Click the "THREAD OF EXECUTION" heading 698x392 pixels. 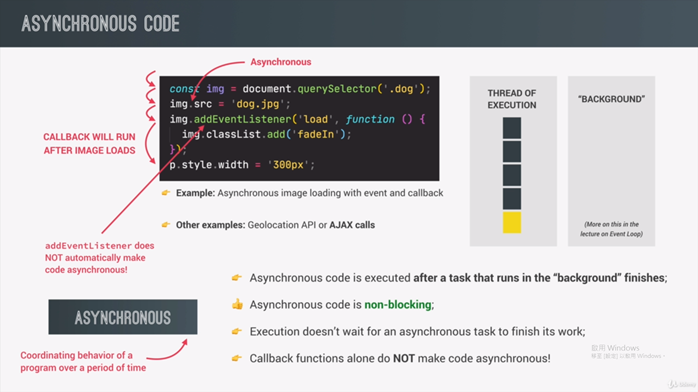(x=512, y=99)
